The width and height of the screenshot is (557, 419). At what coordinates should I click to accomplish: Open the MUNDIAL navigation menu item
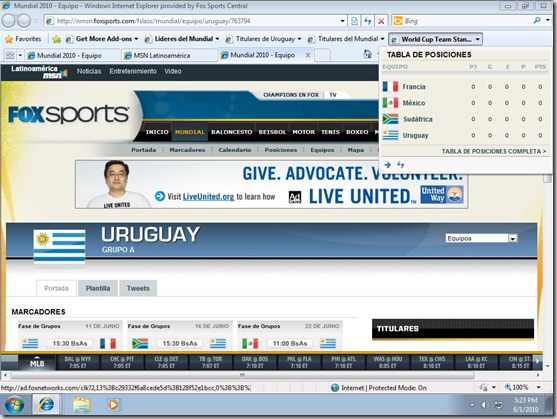[x=189, y=132]
